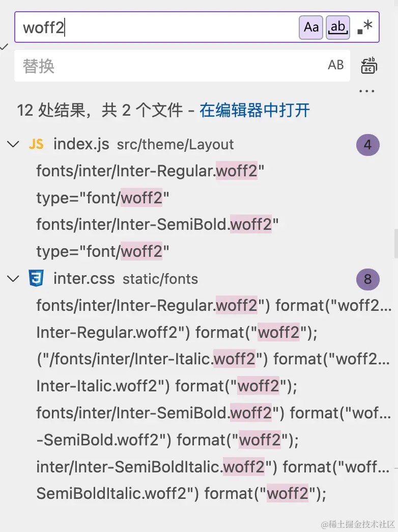Click the inter.css result count badge 8
Viewport: 398px width, 532px height.
tap(368, 279)
